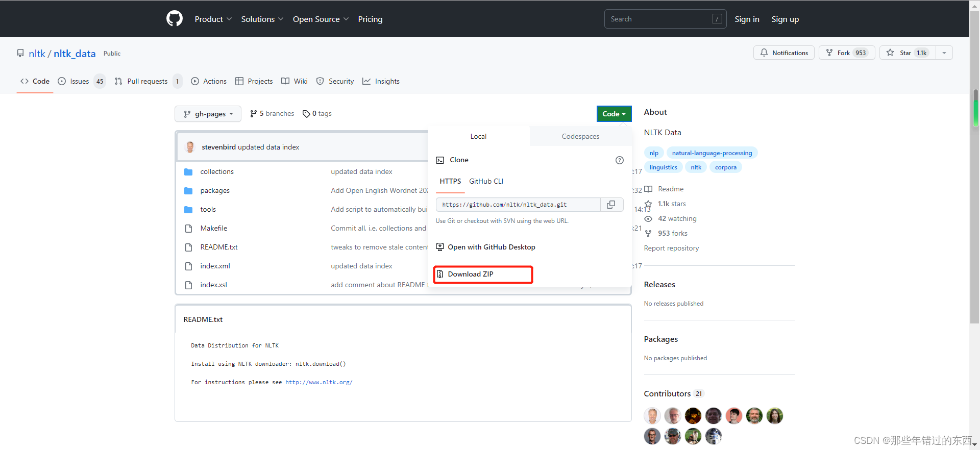This screenshot has height=450, width=980.
Task: Copy the HTTPS clone URL to clipboard
Action: pos(611,205)
